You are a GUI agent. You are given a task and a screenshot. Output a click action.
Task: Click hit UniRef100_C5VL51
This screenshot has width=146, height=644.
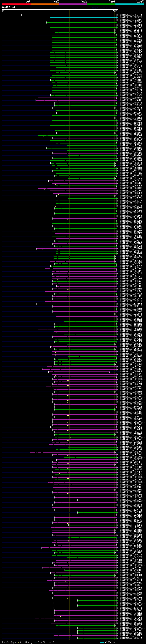tap(131, 261)
